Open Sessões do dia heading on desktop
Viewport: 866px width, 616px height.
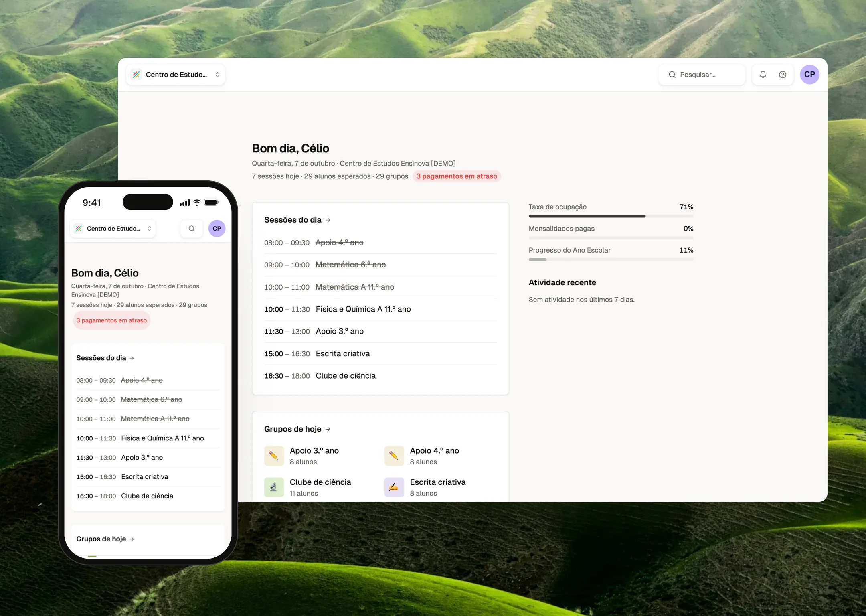click(x=293, y=220)
